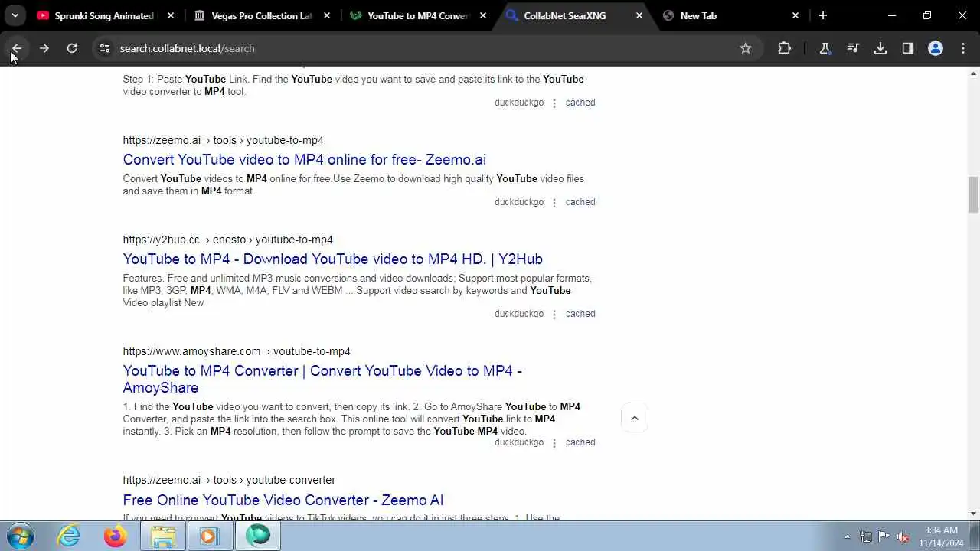Open Y2Hub YouTube to MP4 result
The height and width of the screenshot is (551, 980).
[x=332, y=259]
